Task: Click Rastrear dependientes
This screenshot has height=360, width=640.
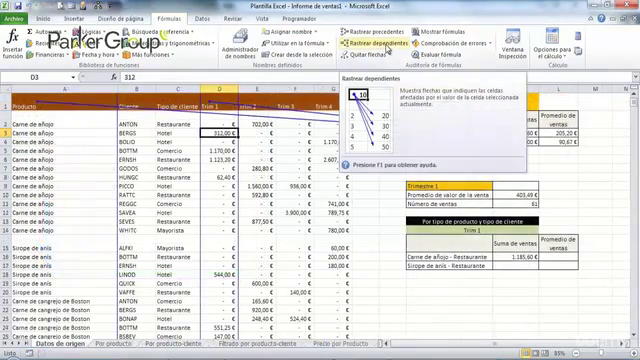Action: tap(374, 43)
